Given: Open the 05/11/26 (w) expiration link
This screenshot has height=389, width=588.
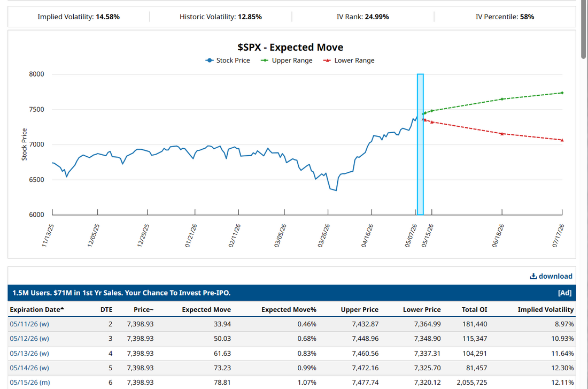Looking at the screenshot, I should (29, 324).
